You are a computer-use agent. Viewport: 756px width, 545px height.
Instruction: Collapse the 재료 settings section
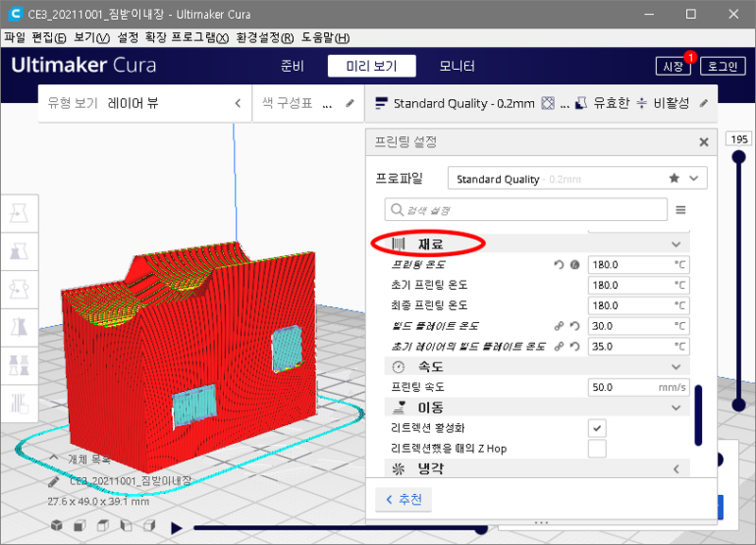(x=676, y=245)
